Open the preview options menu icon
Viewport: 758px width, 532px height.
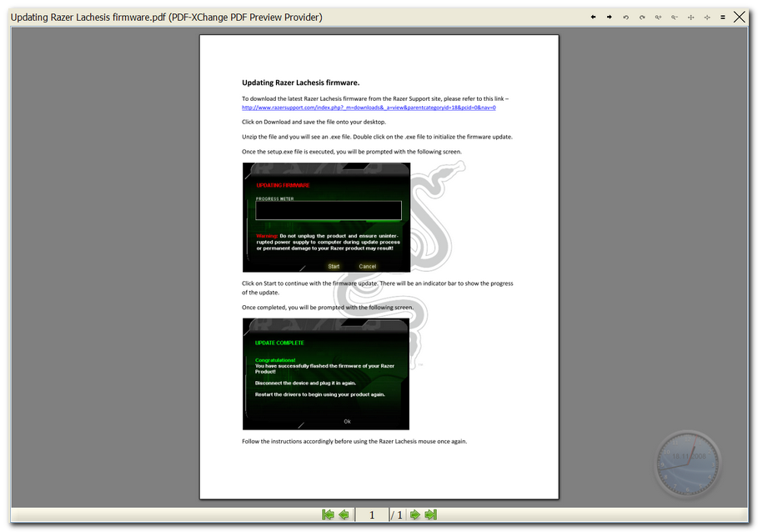723,17
